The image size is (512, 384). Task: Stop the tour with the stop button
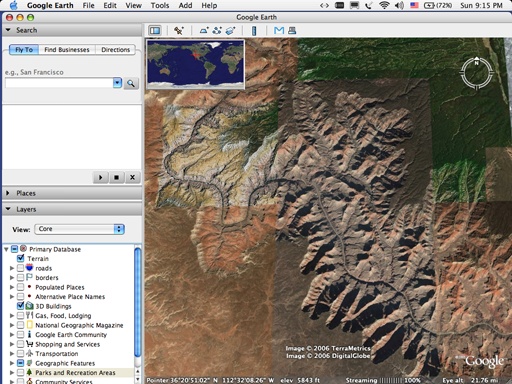[116, 177]
